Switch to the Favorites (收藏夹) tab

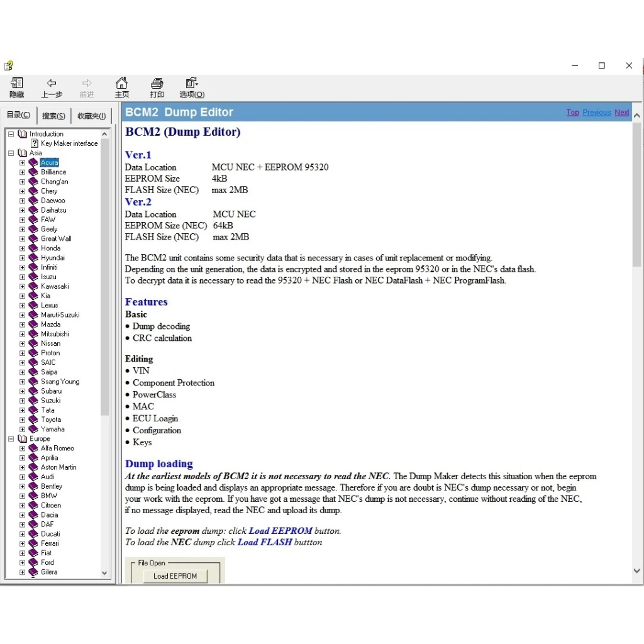coord(91,116)
